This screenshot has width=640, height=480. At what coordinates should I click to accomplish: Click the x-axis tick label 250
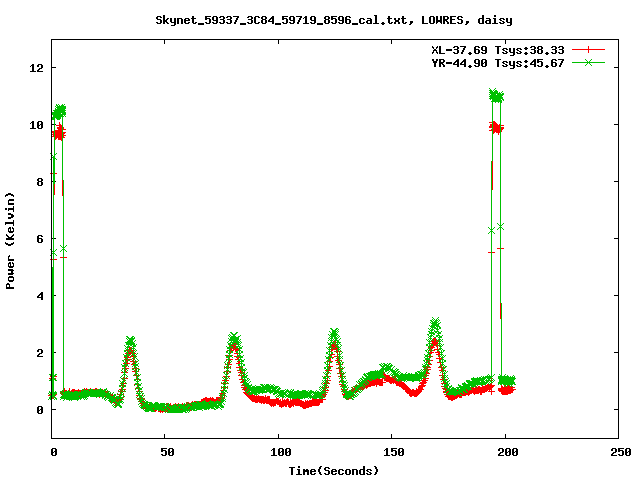tap(620, 452)
